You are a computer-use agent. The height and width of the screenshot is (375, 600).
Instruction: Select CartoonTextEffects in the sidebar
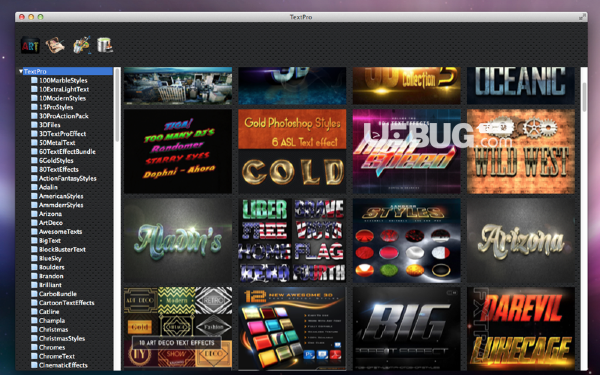(x=67, y=303)
